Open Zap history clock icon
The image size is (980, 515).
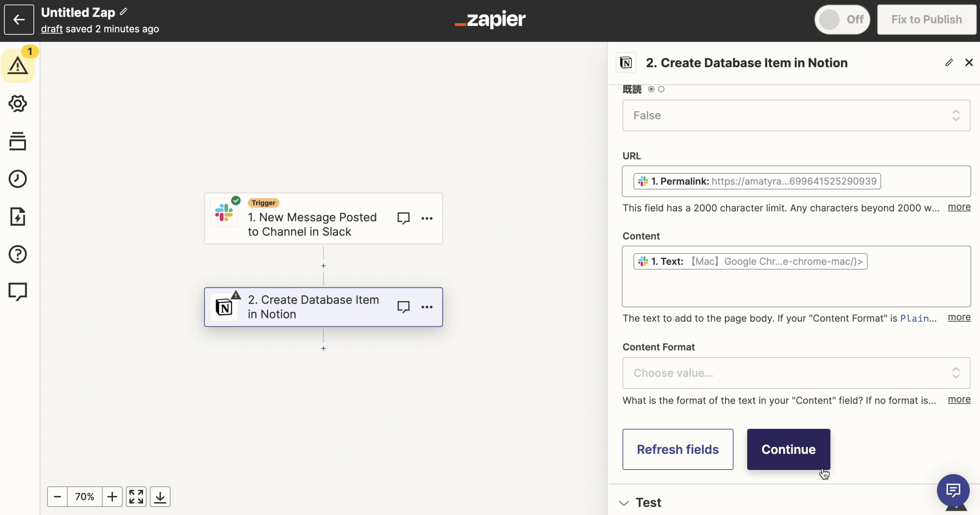(18, 179)
